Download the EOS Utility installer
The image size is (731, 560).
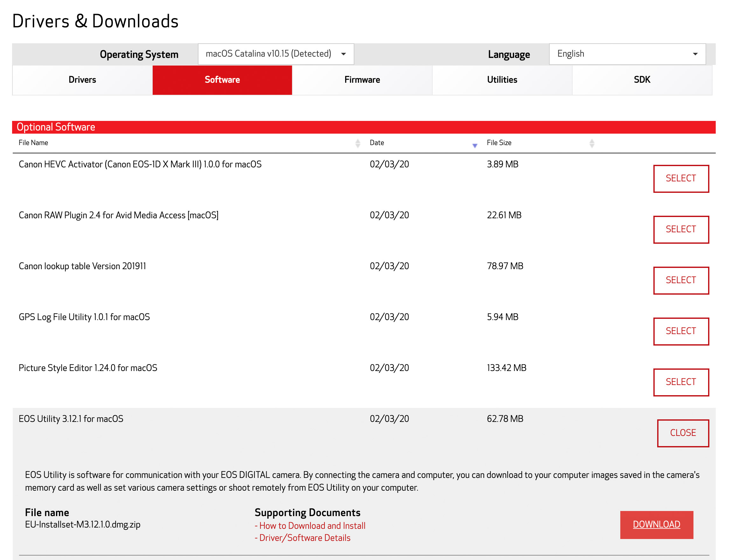click(656, 525)
